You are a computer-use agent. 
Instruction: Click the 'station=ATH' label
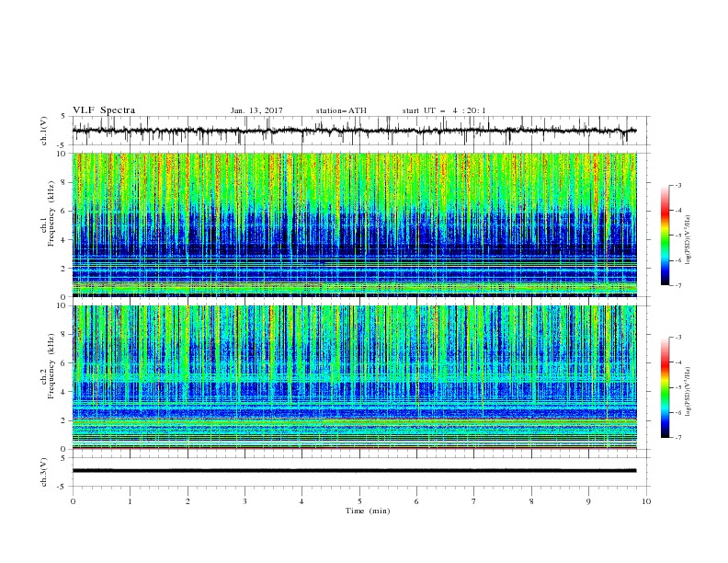(x=341, y=110)
